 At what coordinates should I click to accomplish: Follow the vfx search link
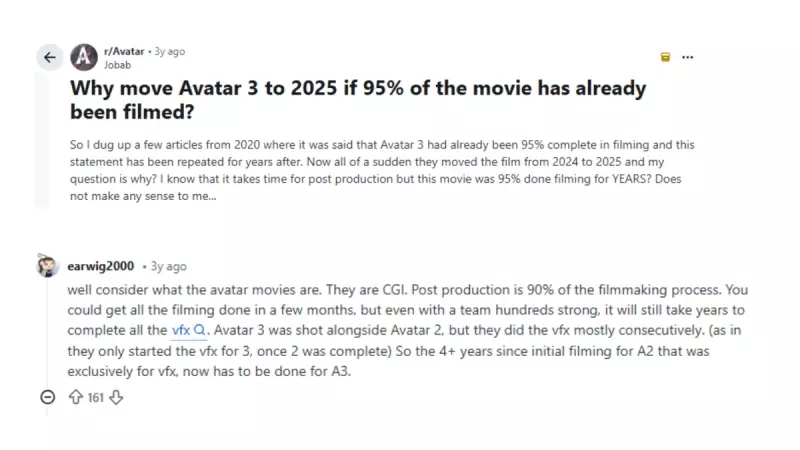pos(180,328)
